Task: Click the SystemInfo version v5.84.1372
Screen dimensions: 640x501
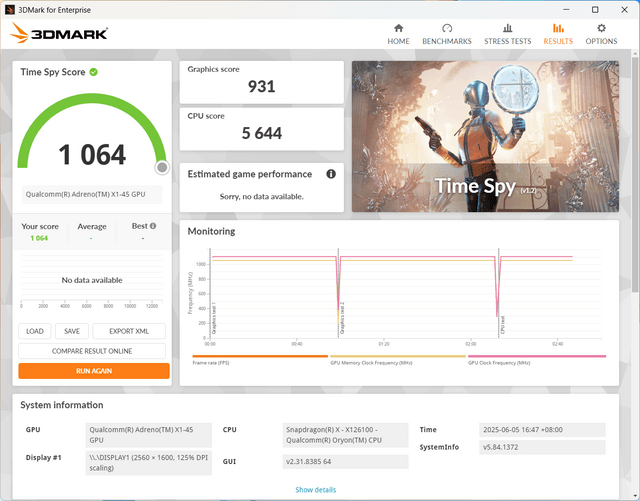Action: pyautogui.click(x=542, y=448)
